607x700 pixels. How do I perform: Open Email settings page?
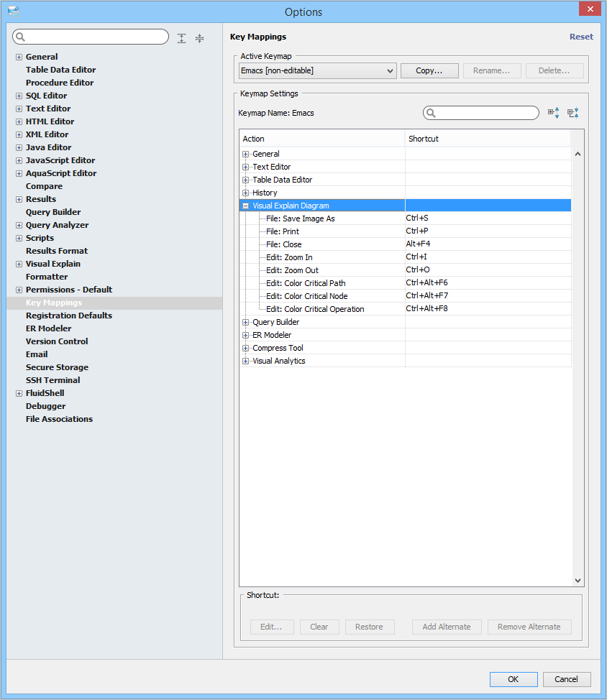click(x=37, y=354)
